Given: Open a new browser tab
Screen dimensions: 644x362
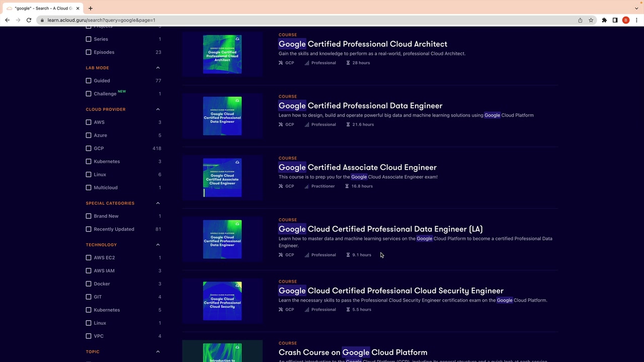Looking at the screenshot, I should (x=91, y=8).
